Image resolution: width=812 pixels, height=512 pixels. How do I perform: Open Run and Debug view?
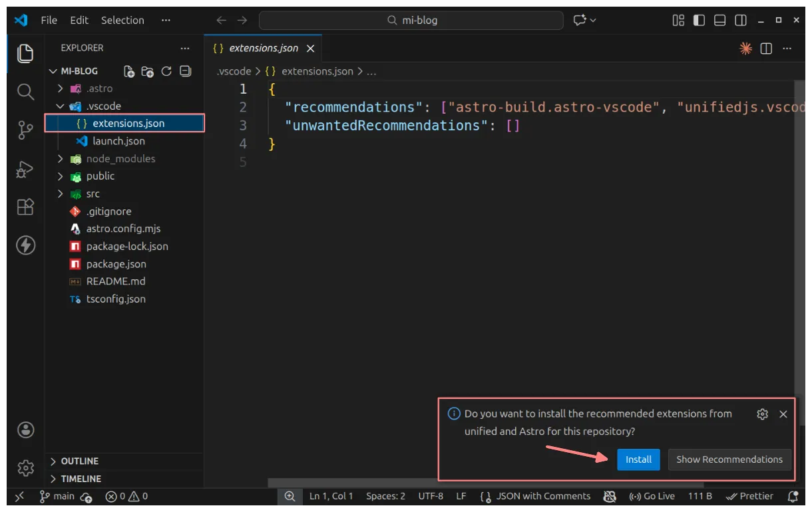pos(25,169)
